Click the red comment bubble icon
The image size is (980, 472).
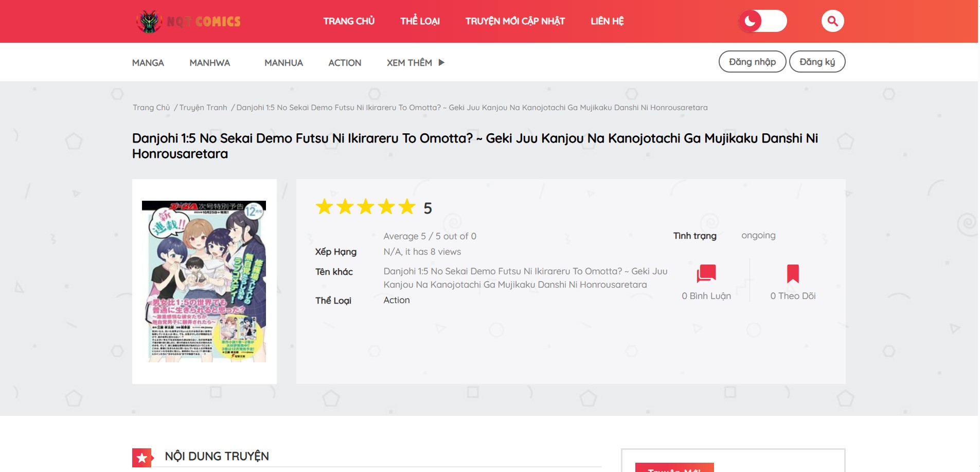[x=706, y=273]
